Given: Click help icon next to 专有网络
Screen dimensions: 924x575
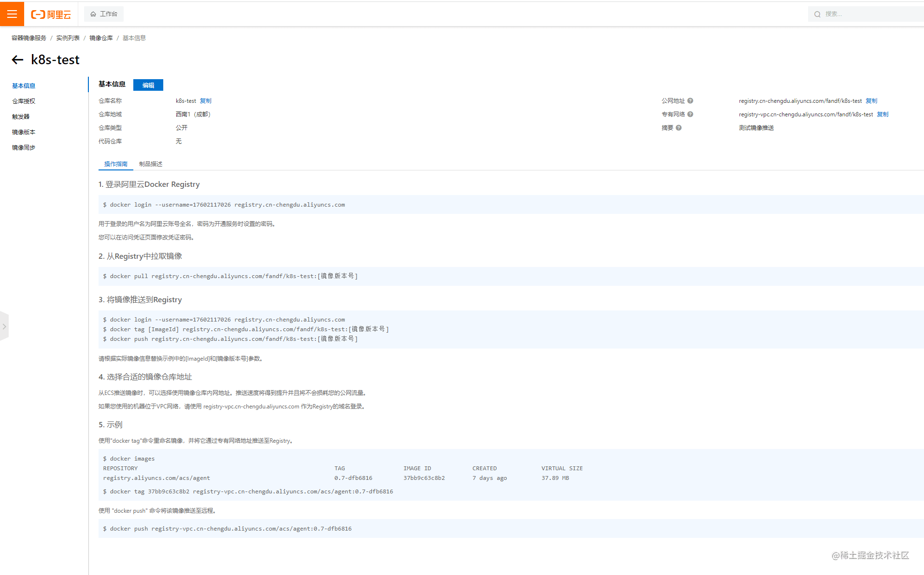Looking at the screenshot, I should coord(690,114).
